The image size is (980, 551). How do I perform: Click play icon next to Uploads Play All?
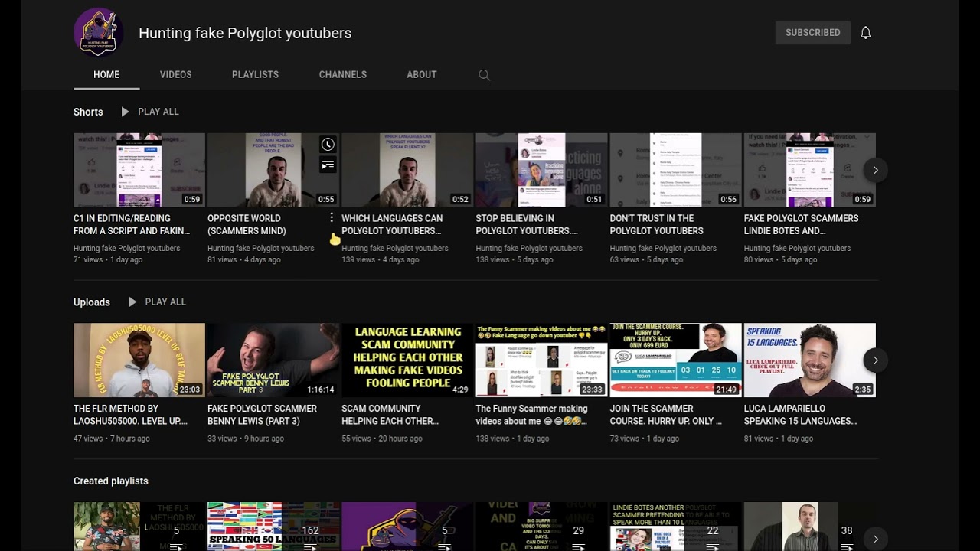pos(132,302)
